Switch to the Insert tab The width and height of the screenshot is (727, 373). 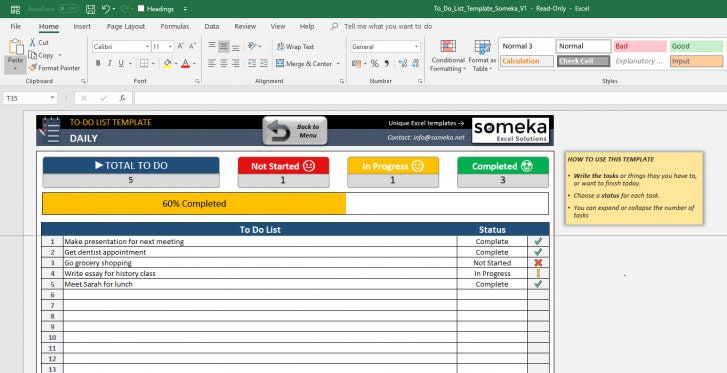82,26
